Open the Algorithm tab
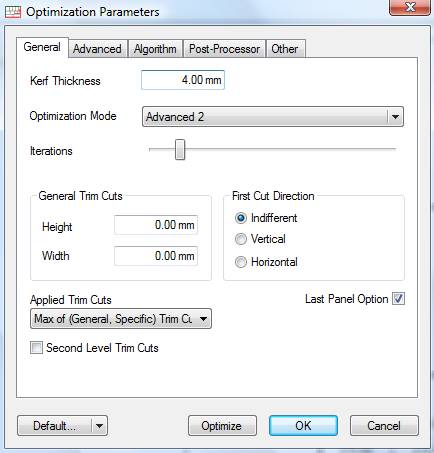Viewport: 434px width, 453px height. 155,49
